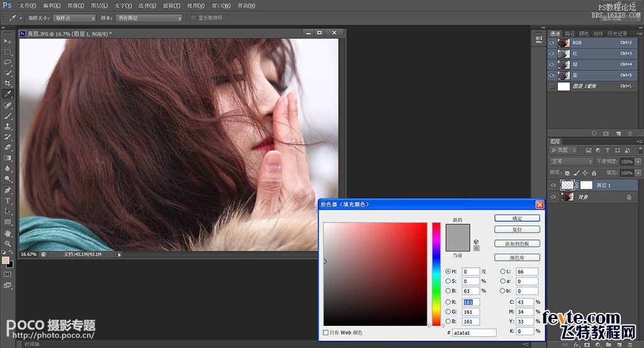
Task: Select the Healing Brush tool
Action: pos(8,106)
